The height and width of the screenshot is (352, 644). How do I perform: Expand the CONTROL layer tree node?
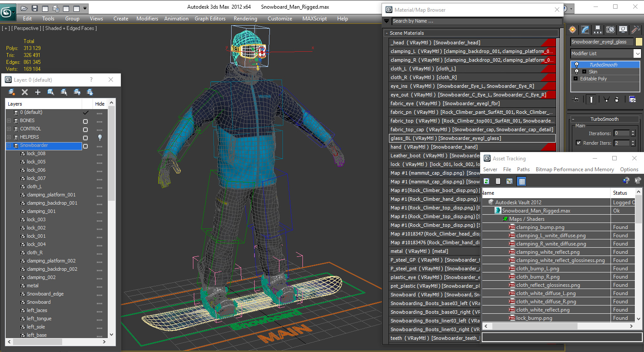coord(9,129)
